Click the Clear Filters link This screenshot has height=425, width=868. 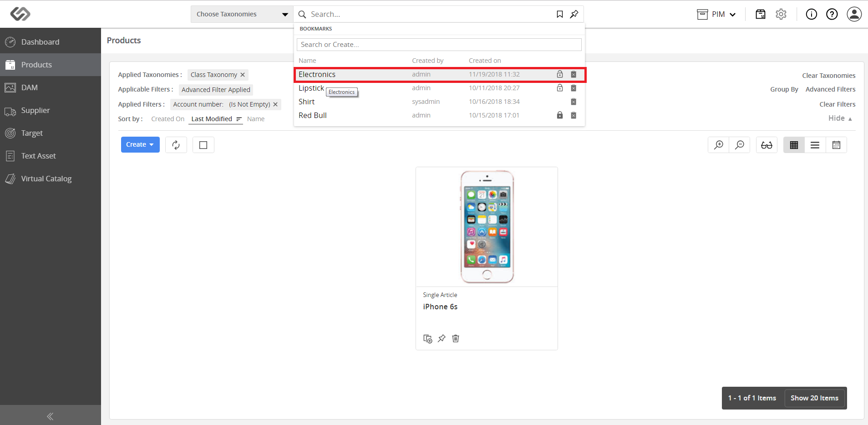tap(838, 104)
